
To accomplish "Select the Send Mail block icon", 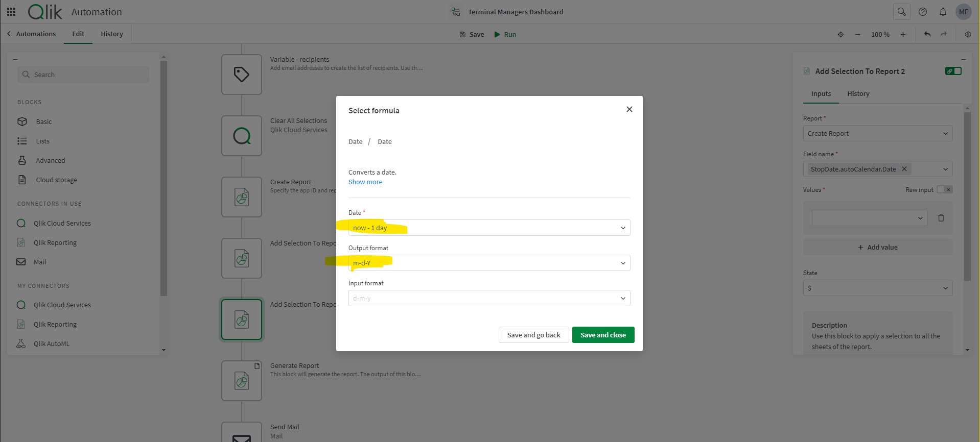I will [242, 432].
